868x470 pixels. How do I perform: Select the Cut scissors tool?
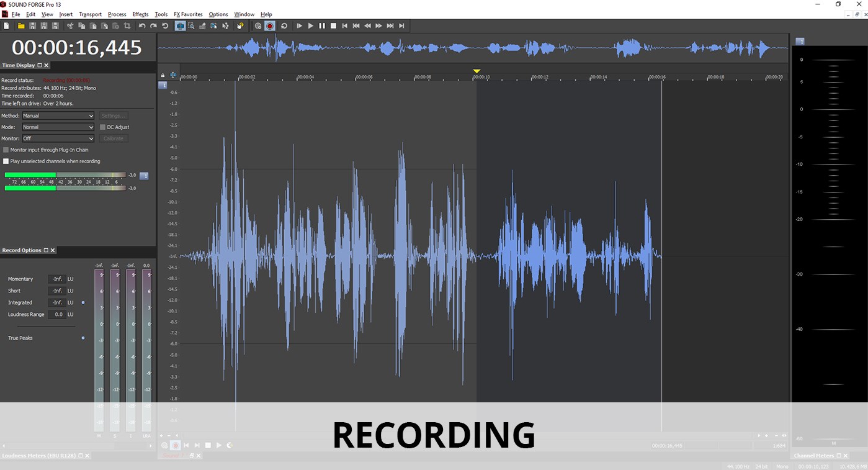(70, 25)
